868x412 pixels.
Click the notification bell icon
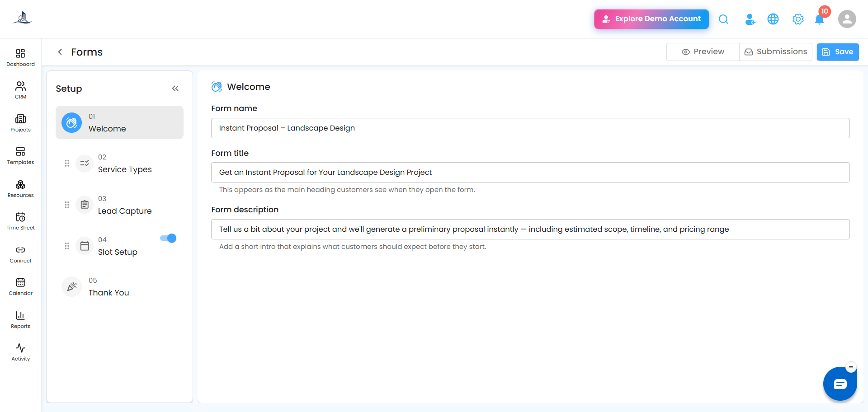(x=819, y=19)
